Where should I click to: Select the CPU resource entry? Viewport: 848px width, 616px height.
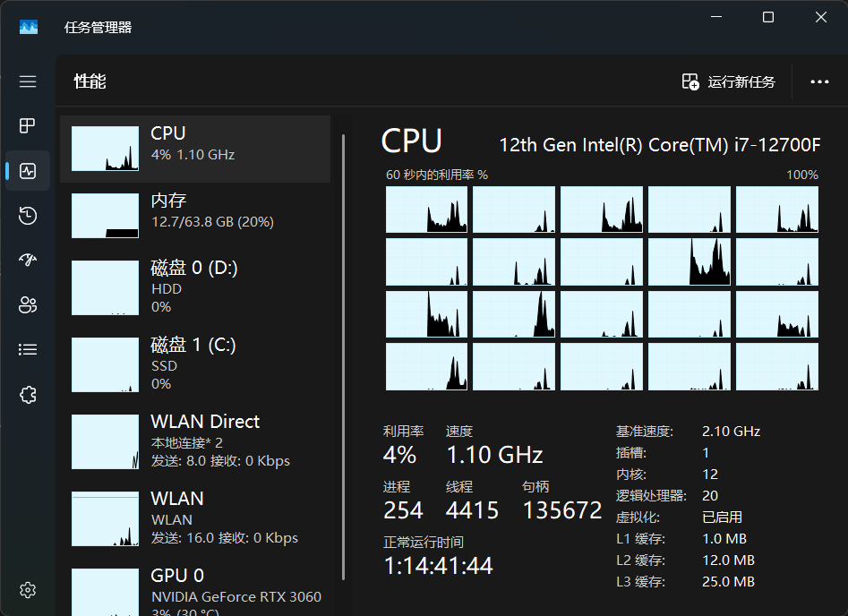pyautogui.click(x=195, y=149)
